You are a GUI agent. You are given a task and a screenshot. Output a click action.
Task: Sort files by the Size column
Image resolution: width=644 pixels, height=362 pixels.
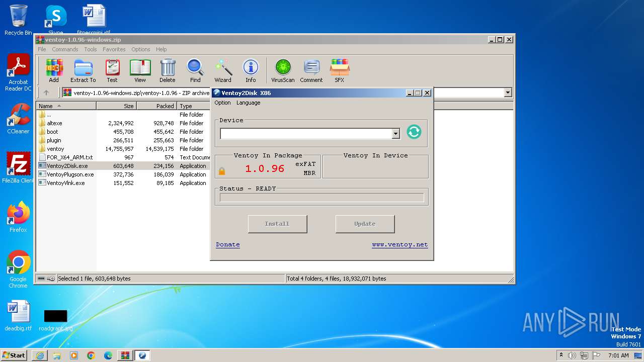point(116,106)
